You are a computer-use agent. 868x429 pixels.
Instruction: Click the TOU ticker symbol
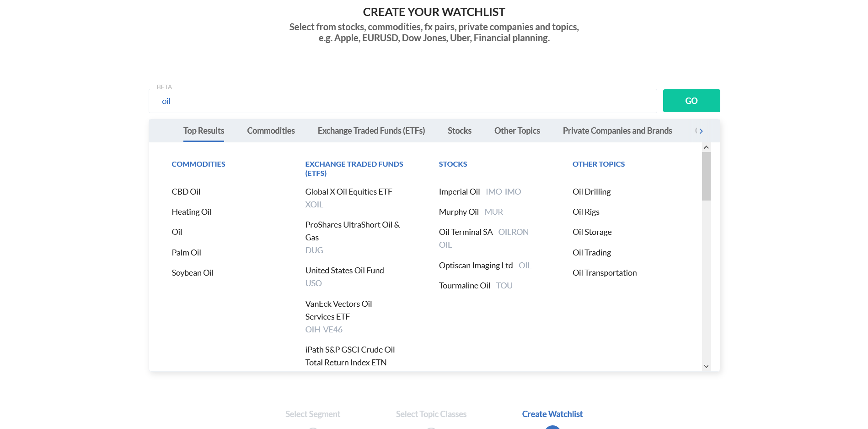[x=504, y=286]
